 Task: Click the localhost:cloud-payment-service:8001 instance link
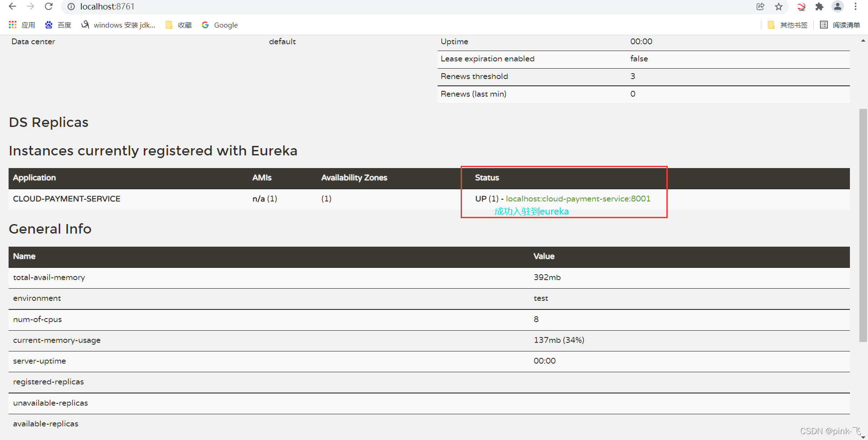tap(579, 199)
